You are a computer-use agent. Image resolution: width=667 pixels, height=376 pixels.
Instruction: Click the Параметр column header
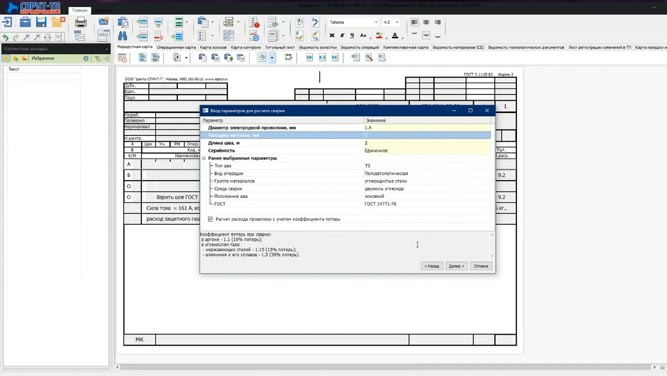[282, 121]
